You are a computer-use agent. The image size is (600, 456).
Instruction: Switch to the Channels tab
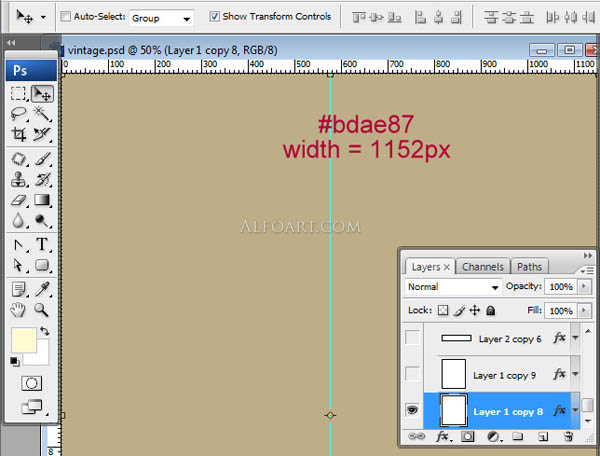(483, 267)
